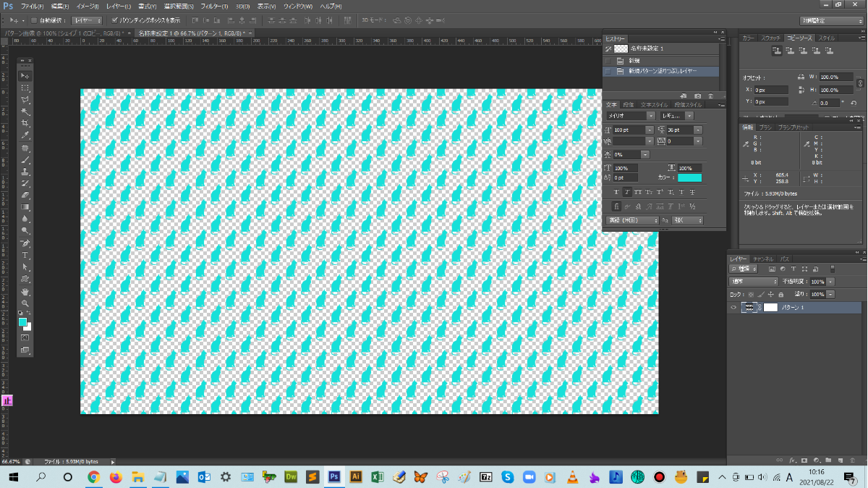Image resolution: width=868 pixels, height=488 pixels.
Task: Click the faux italic T icon
Action: click(x=627, y=193)
